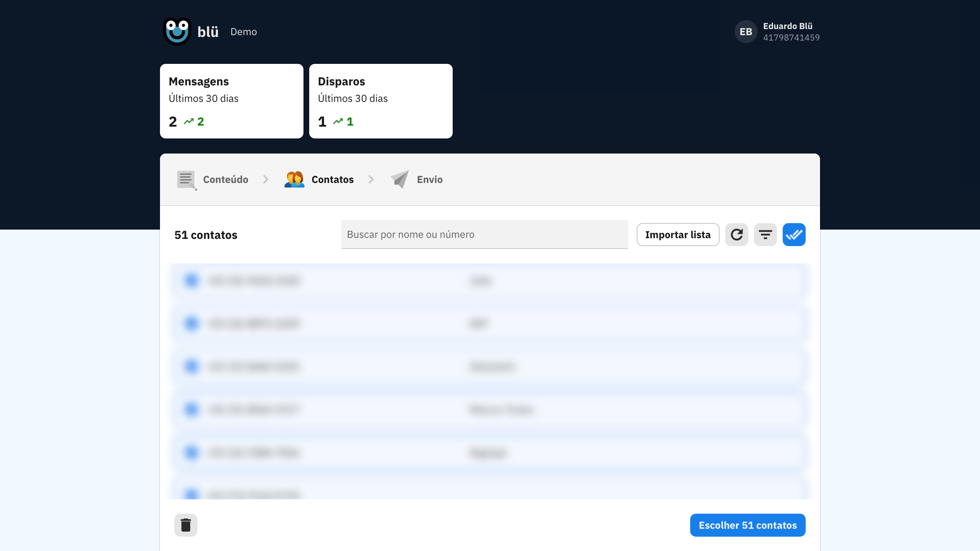Click chevron between Contatos and Envio

click(371, 180)
